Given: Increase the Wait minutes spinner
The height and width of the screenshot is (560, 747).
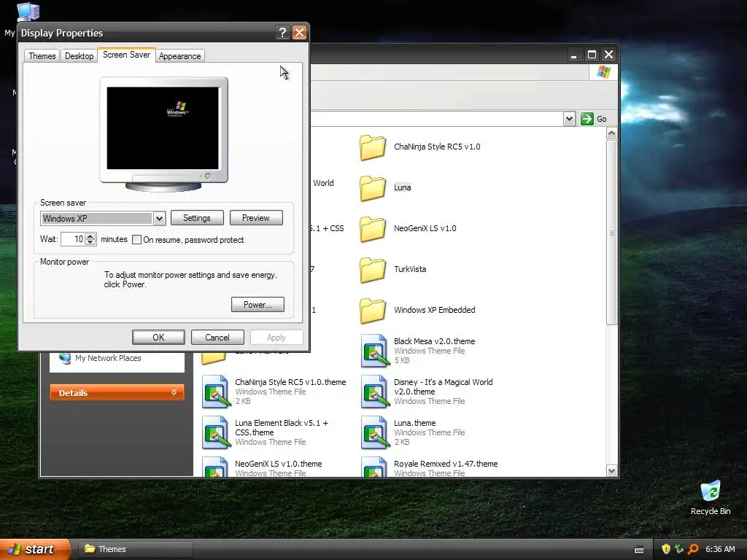Looking at the screenshot, I should (x=90, y=236).
